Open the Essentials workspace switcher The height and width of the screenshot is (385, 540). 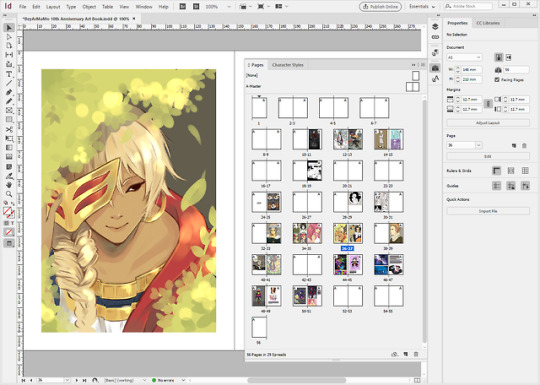pyautogui.click(x=422, y=7)
